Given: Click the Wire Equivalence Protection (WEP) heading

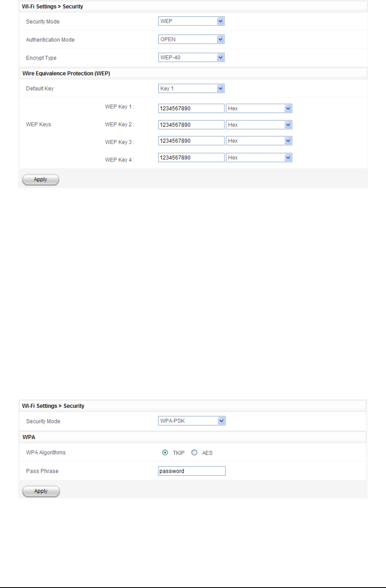Looking at the screenshot, I should 66,74.
